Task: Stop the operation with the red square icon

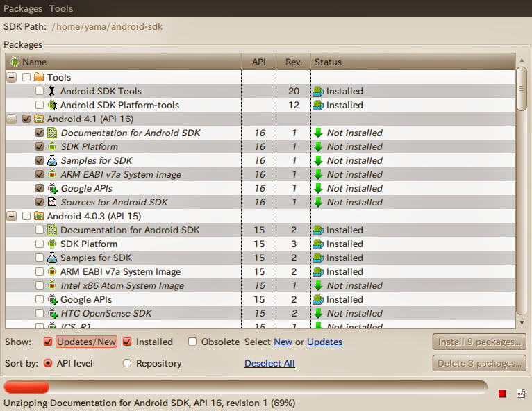Action: (x=502, y=394)
